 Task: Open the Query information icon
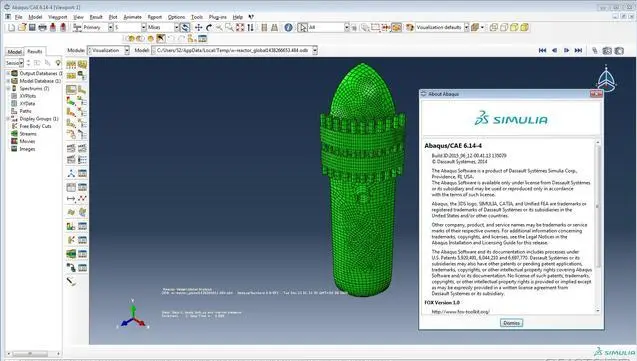click(288, 27)
